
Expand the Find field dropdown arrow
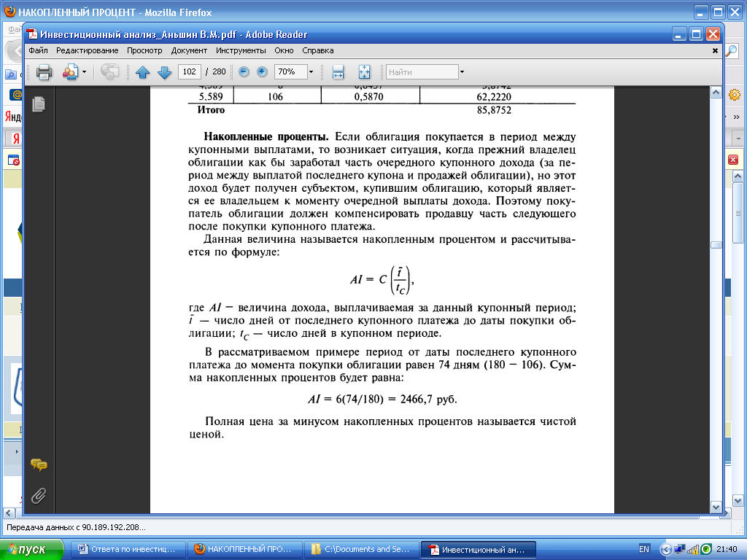(462, 72)
